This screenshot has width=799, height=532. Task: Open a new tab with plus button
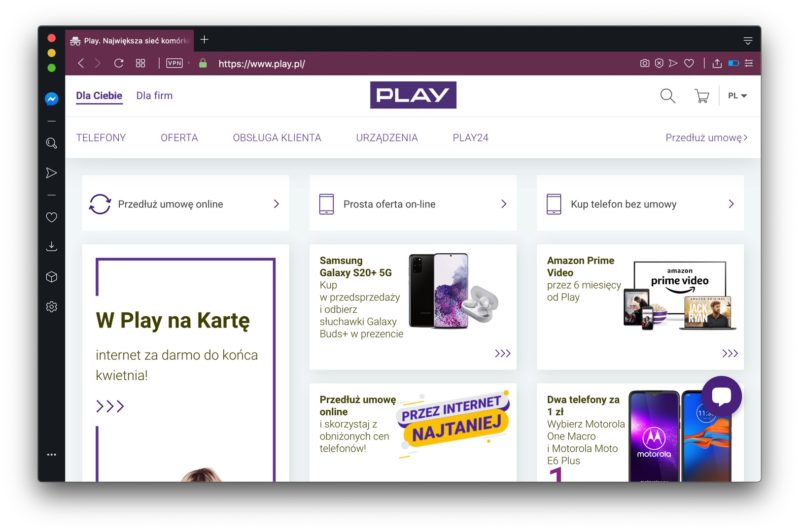[x=205, y=39]
